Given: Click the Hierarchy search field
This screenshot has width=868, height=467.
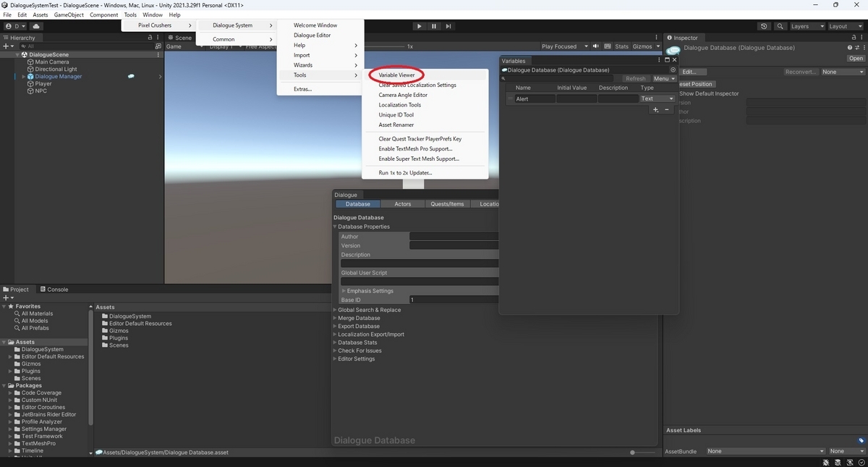Looking at the screenshot, I should (87, 46).
